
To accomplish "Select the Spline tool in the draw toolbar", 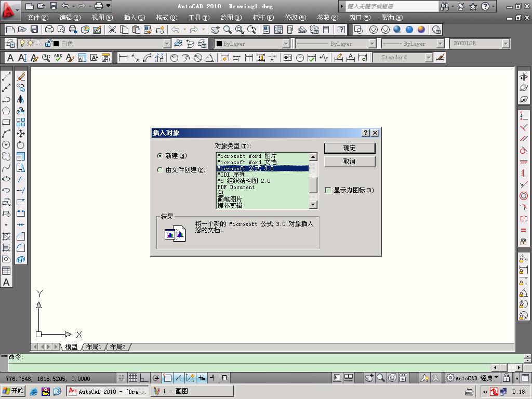I will pyautogui.click(x=6, y=168).
